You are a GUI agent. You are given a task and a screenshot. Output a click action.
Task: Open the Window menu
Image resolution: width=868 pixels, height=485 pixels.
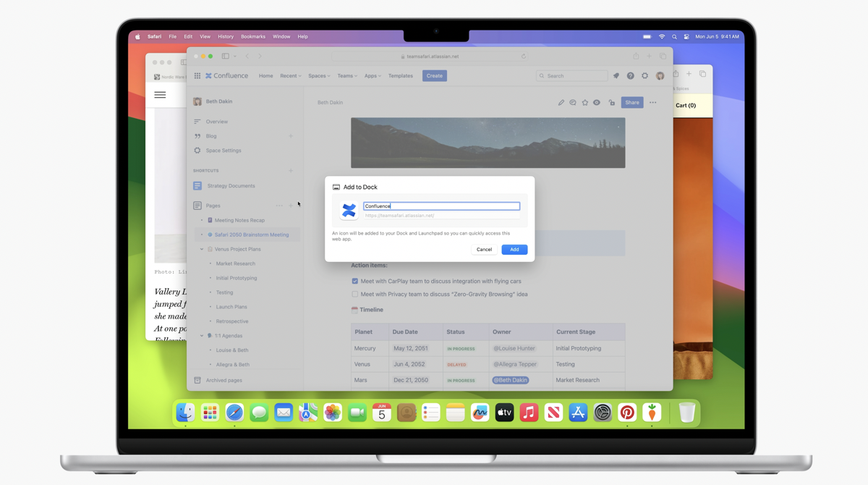pos(281,36)
